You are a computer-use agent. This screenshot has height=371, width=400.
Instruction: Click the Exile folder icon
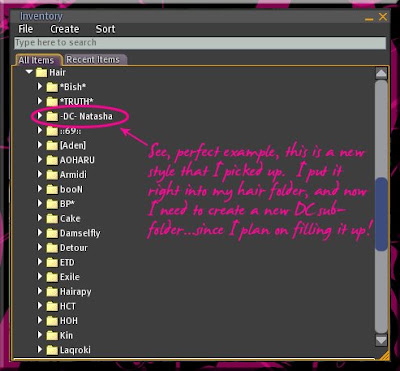(52, 277)
